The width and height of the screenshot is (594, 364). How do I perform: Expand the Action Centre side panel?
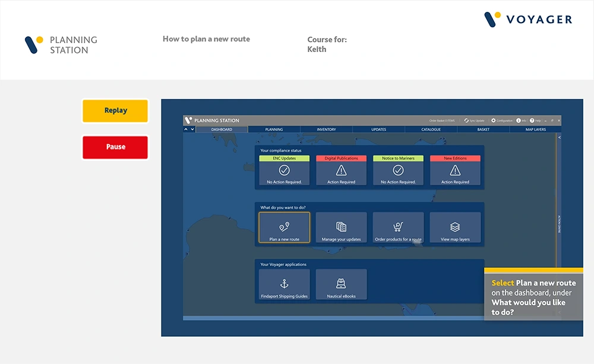click(x=559, y=137)
